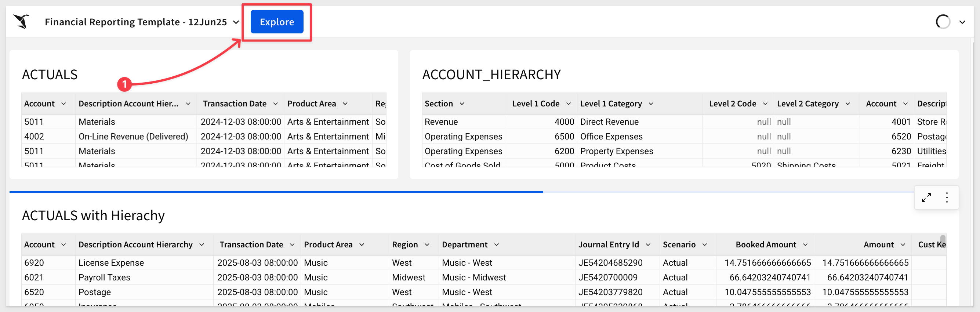Open the workbook title dropdown chevron
980x312 pixels.
click(x=236, y=22)
